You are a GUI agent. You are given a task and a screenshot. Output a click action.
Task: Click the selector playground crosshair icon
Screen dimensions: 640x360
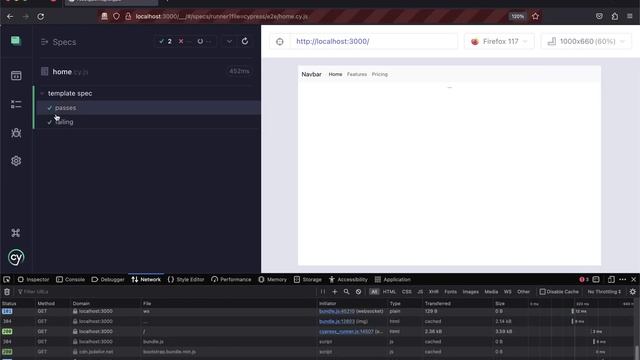[x=280, y=42]
